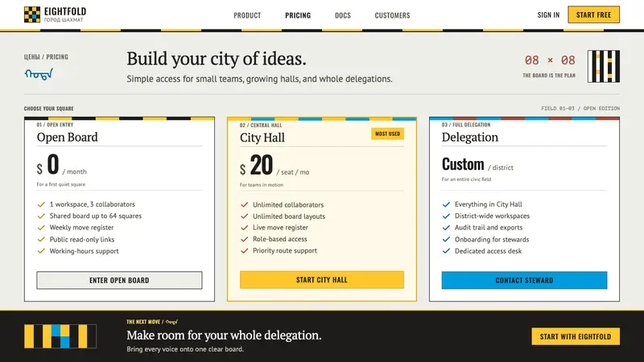Click checkmark next to Everything in City Hall

[x=446, y=204]
